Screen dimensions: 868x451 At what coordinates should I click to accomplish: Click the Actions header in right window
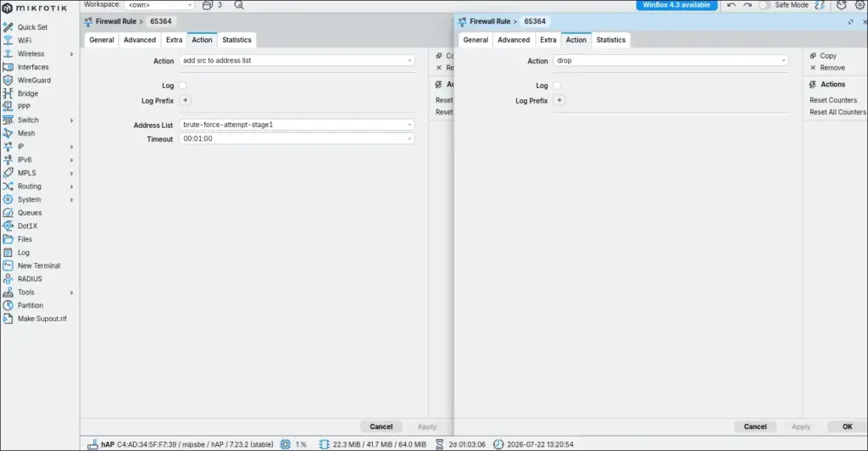tap(827, 85)
